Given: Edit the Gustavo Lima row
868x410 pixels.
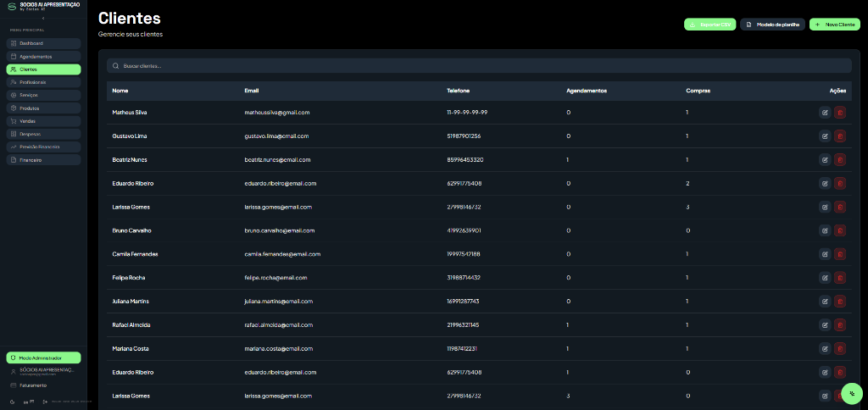Looking at the screenshot, I should tap(825, 136).
